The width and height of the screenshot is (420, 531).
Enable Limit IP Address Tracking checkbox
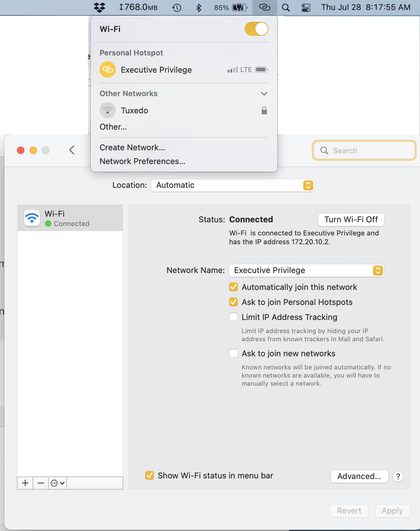[233, 317]
